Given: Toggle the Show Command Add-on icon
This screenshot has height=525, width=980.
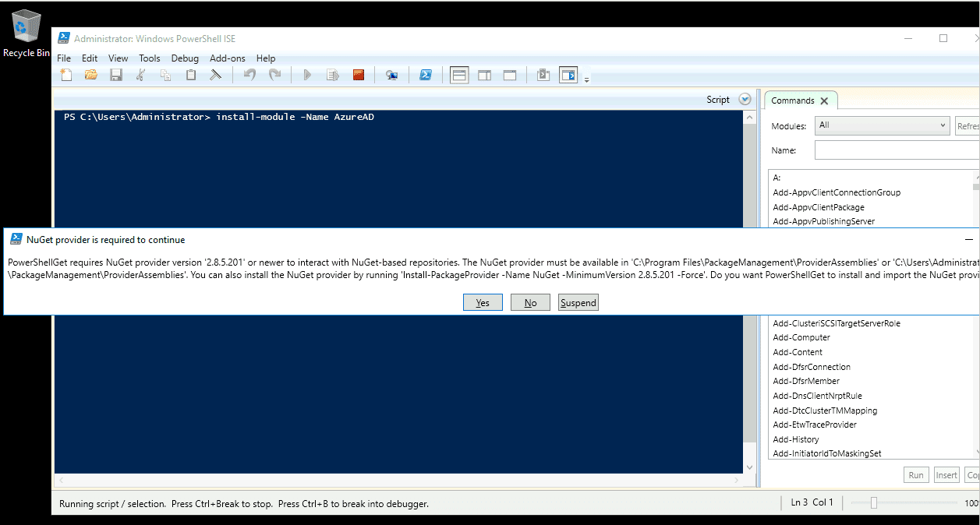Looking at the screenshot, I should tap(568, 76).
